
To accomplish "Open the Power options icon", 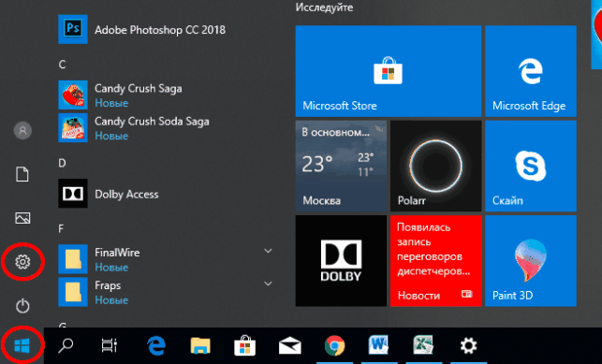I will tap(22, 306).
